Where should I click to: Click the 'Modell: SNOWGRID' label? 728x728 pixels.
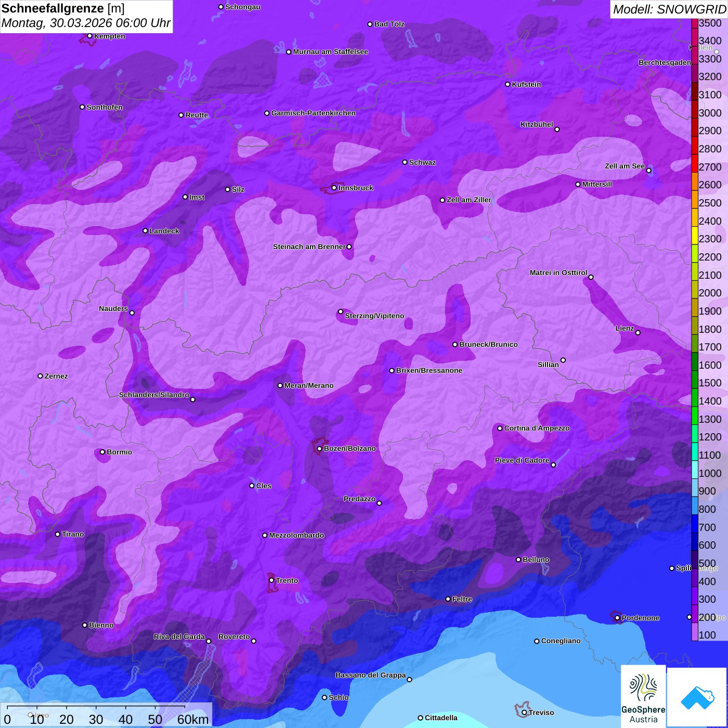click(x=669, y=9)
